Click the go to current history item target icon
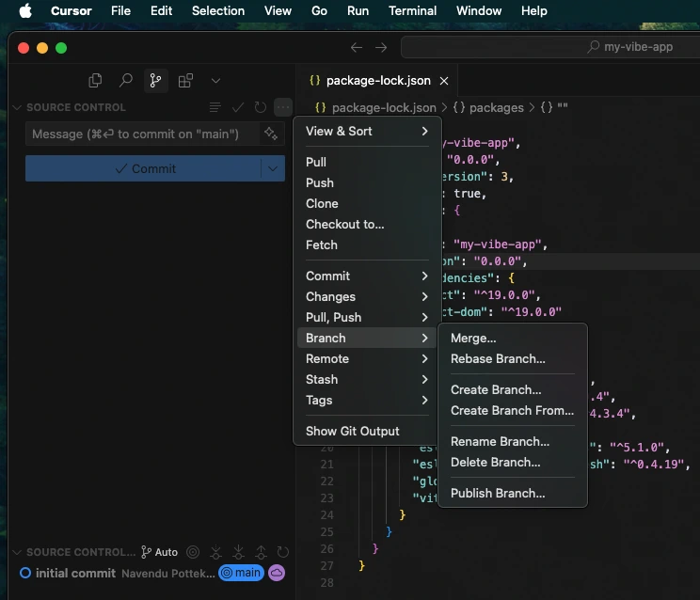This screenshot has width=700, height=600. [193, 552]
